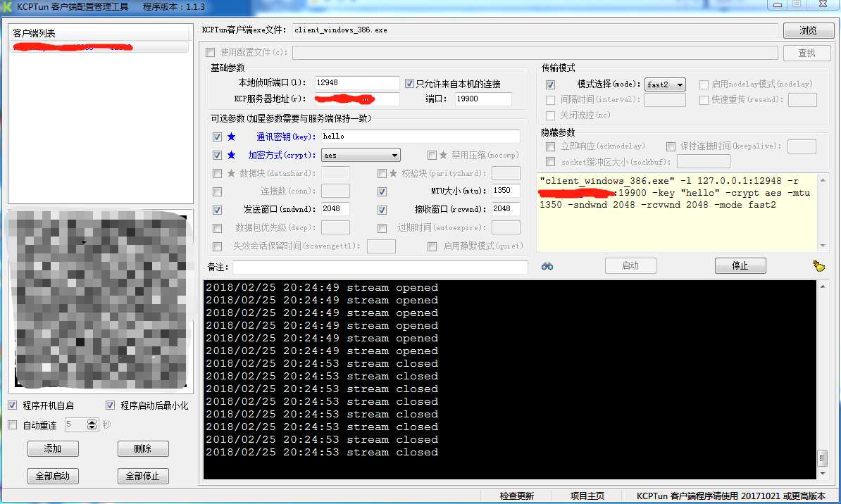Click the 发送窗口 field showing 2048
Screen dimensions: 841x504
click(335, 208)
